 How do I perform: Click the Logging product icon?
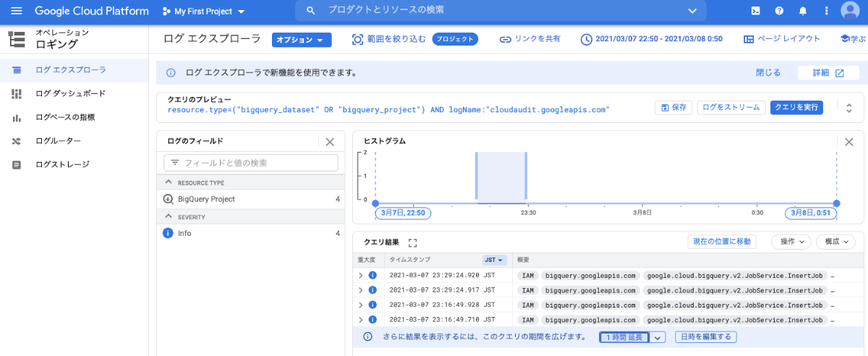[x=17, y=38]
